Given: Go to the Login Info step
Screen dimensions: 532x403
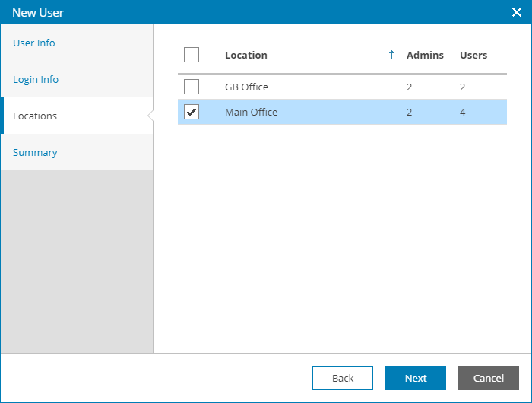Looking at the screenshot, I should tap(36, 80).
